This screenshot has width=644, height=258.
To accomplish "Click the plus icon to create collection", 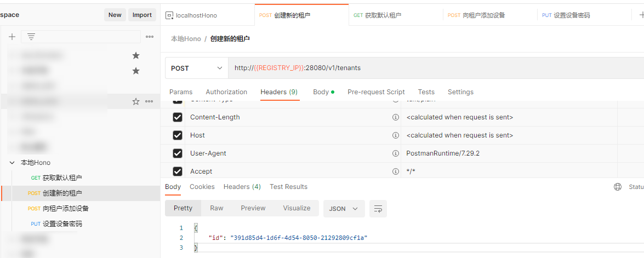I will (12, 37).
